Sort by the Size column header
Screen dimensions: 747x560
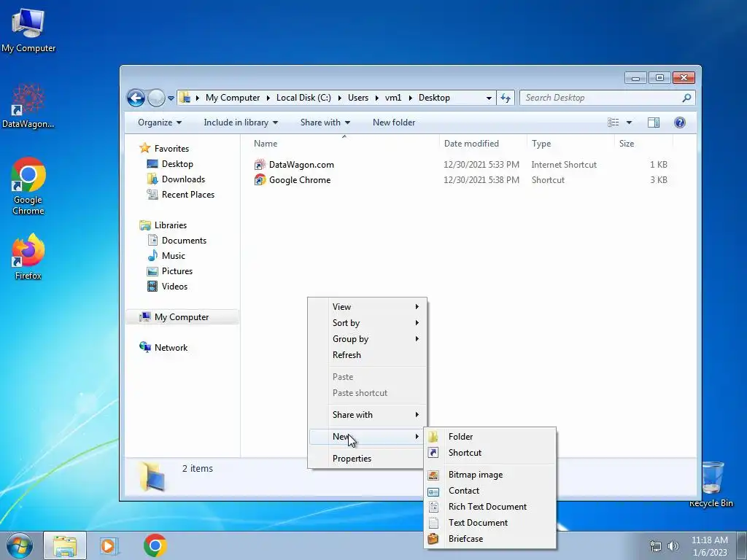pos(643,144)
